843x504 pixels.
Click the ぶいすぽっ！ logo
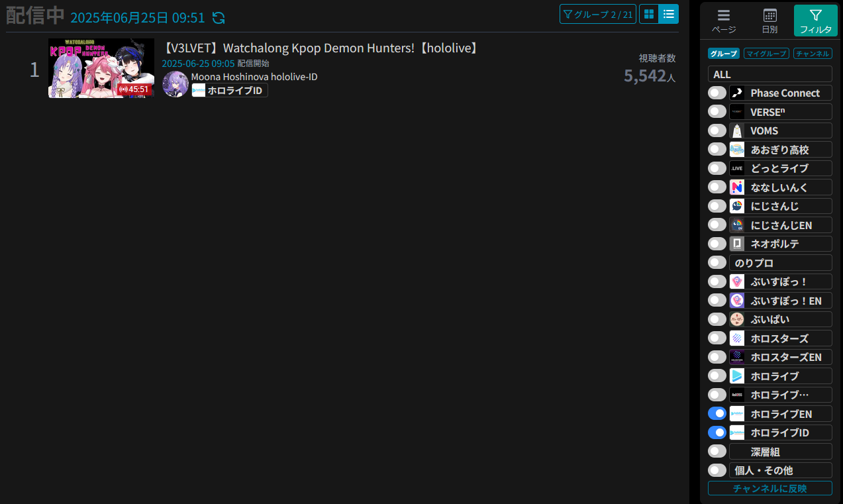(x=737, y=281)
